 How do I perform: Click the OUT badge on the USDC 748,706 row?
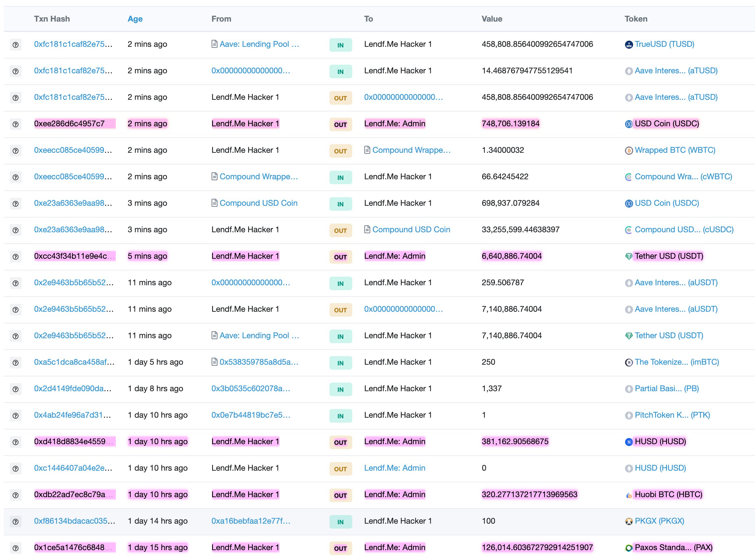click(x=340, y=124)
